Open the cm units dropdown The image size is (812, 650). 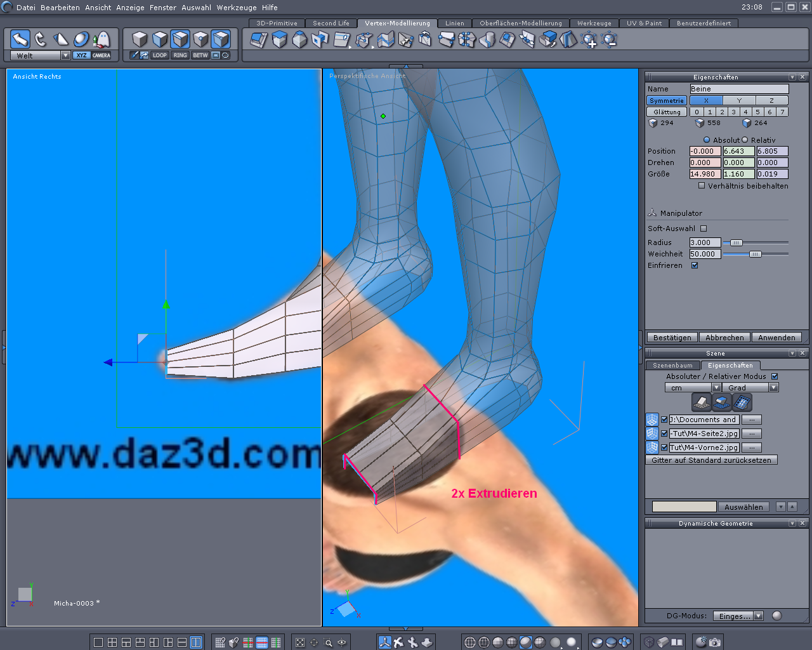(x=716, y=387)
